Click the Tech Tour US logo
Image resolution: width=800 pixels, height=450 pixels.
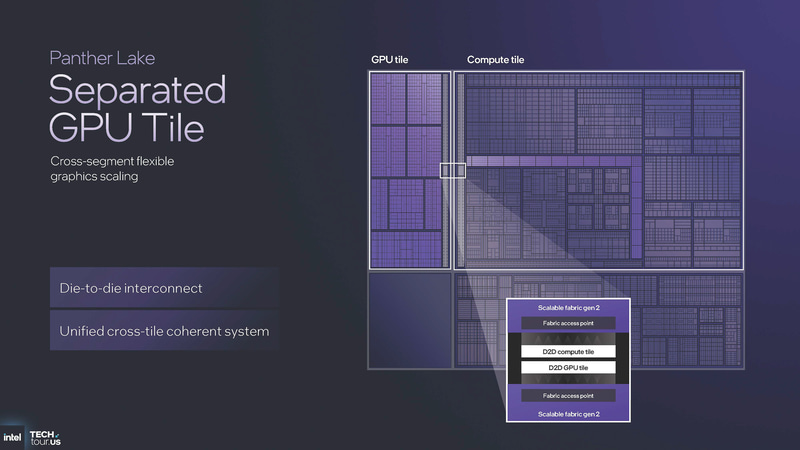pyautogui.click(x=45, y=438)
